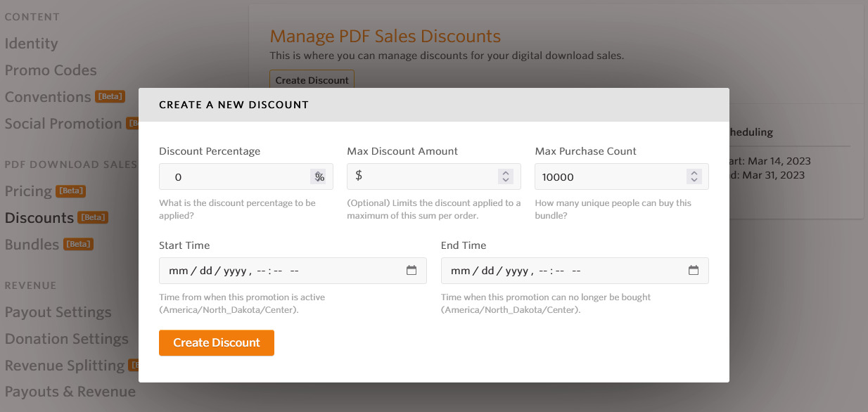The width and height of the screenshot is (868, 412).
Task: Click the Start Time date field
Action: click(293, 271)
